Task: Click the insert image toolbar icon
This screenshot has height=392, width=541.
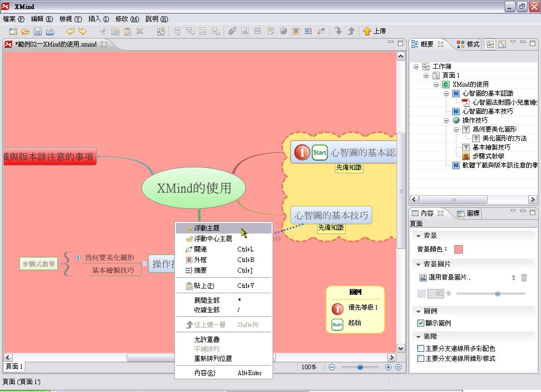Action: point(245,31)
